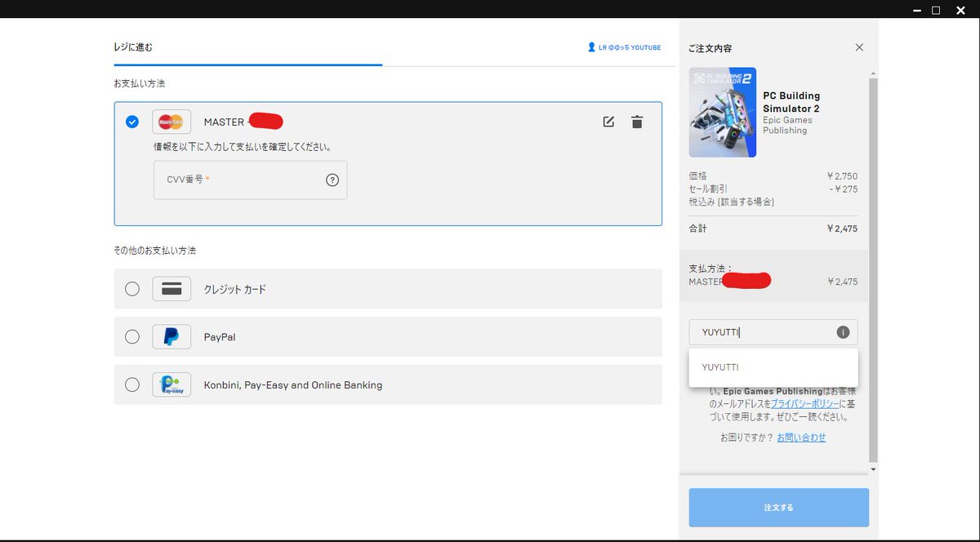
Task: Delete the saved MASTER card
Action: 637,122
